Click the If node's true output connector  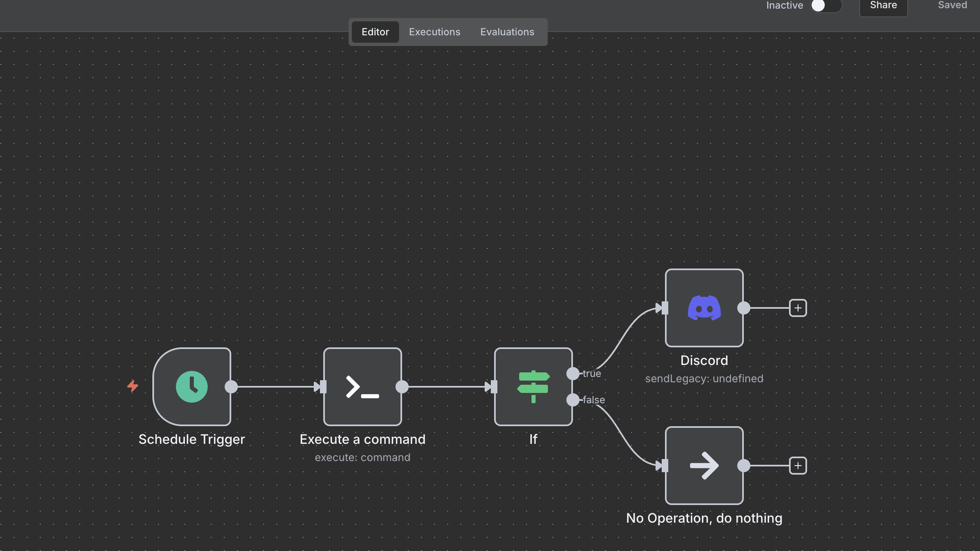573,374
